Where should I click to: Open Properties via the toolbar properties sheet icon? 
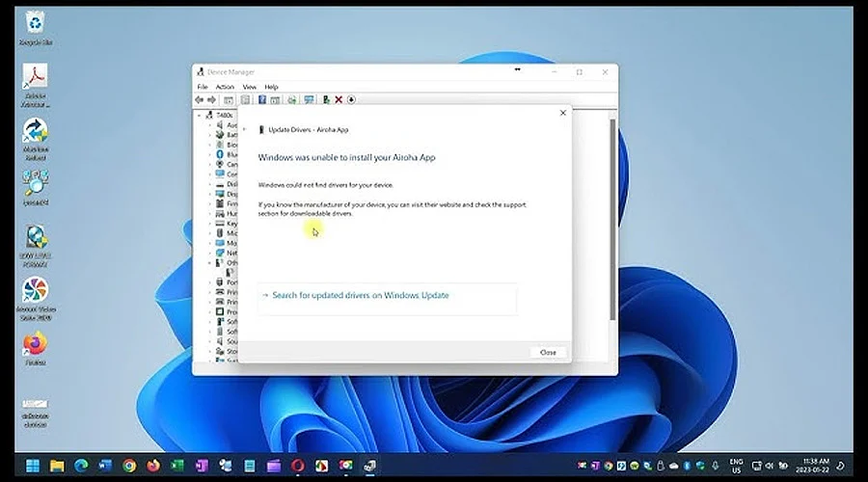(x=245, y=99)
